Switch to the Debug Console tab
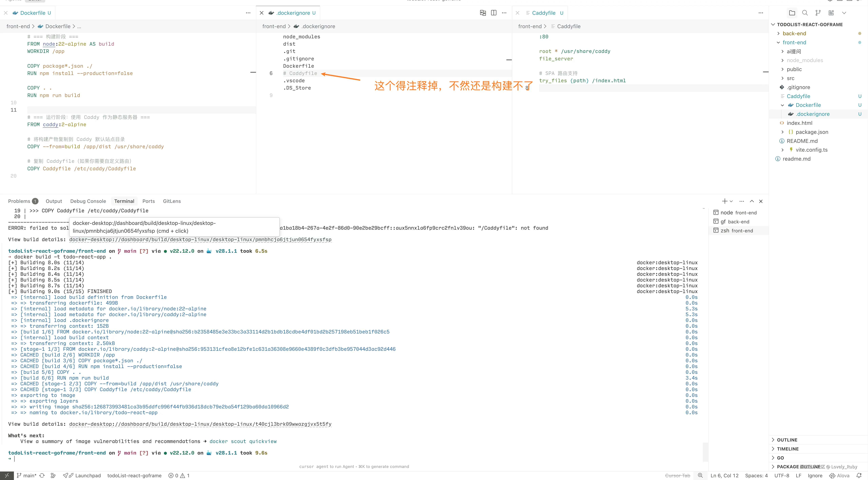This screenshot has width=868, height=480. pos(88,201)
